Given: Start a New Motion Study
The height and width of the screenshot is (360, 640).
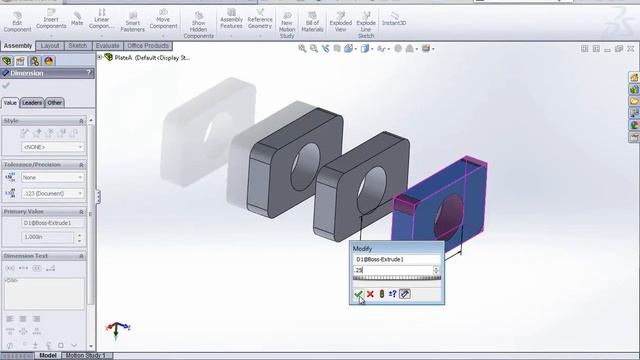Looking at the screenshot, I should (x=287, y=25).
